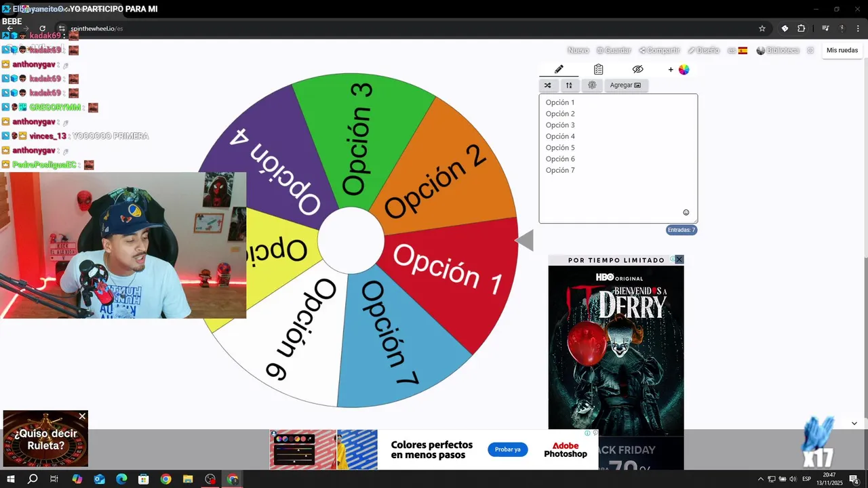Image resolution: width=868 pixels, height=488 pixels.
Task: Open the notification center icon
Action: [x=854, y=479]
